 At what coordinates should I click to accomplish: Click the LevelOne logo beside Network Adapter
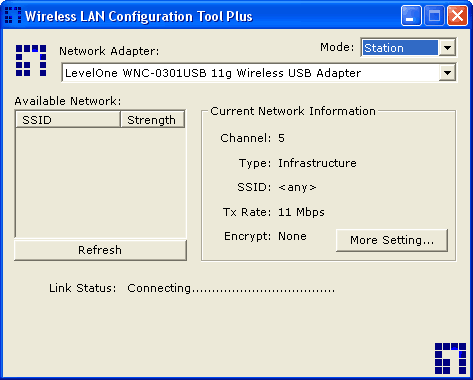31,61
